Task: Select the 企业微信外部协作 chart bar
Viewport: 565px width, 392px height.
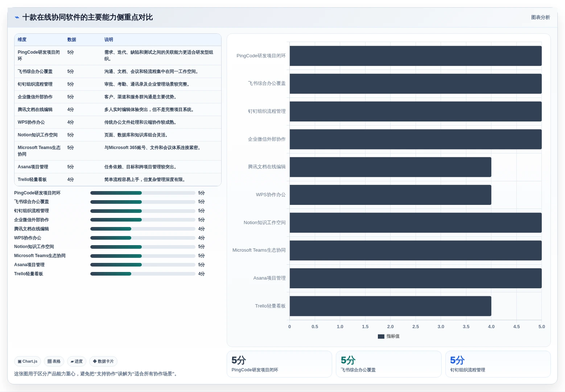Action: coord(416,139)
